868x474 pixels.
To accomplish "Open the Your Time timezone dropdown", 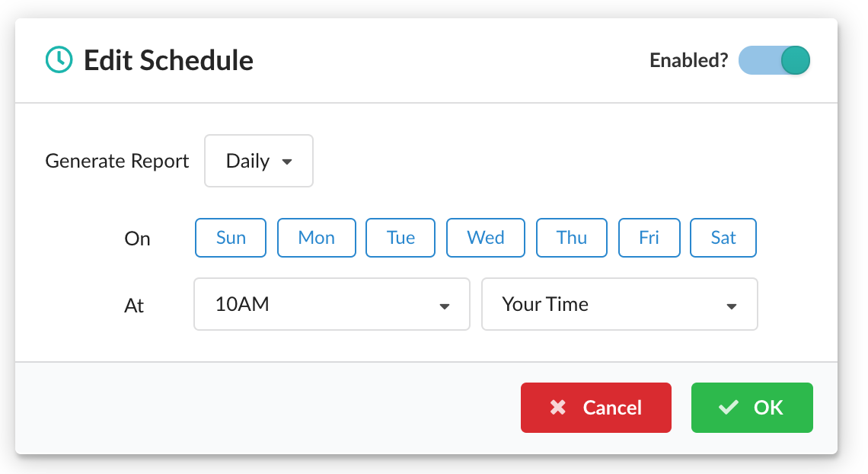I will click(x=619, y=304).
